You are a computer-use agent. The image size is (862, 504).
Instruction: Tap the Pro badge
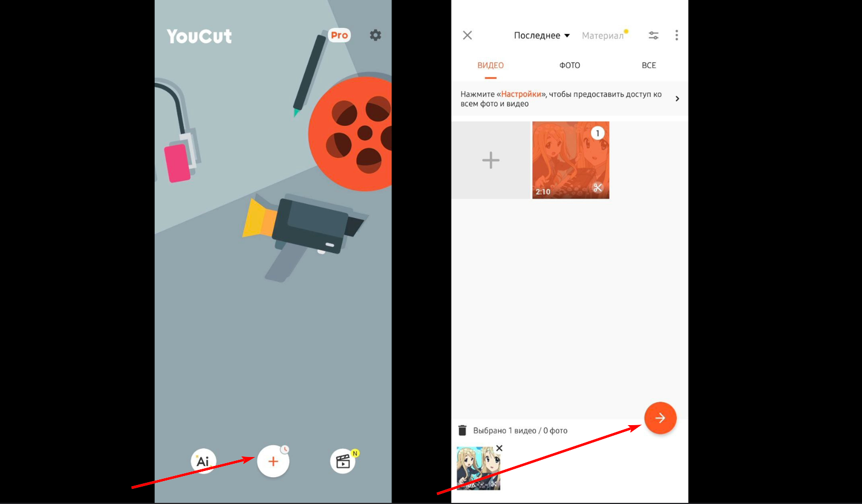tap(339, 35)
